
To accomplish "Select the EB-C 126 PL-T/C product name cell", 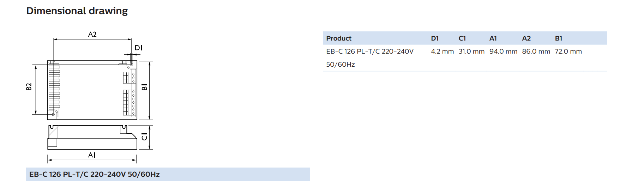I will [370, 58].
